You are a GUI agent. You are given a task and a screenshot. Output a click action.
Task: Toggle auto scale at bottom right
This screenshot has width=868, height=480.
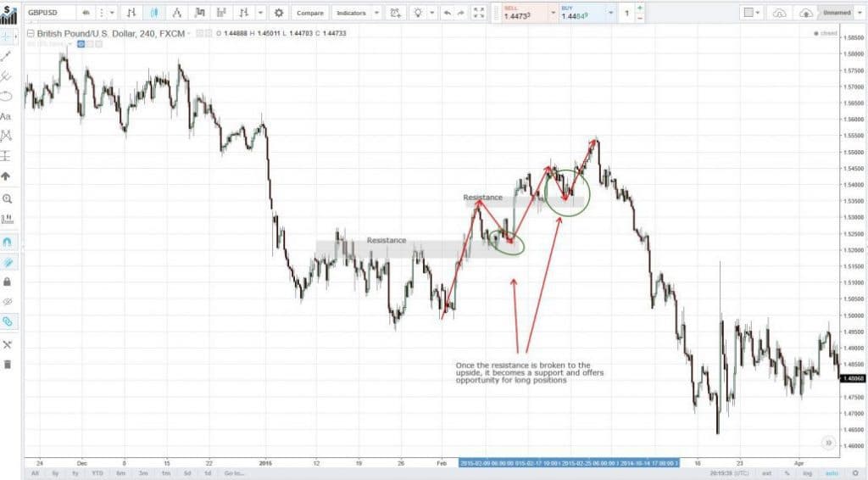pyautogui.click(x=832, y=473)
